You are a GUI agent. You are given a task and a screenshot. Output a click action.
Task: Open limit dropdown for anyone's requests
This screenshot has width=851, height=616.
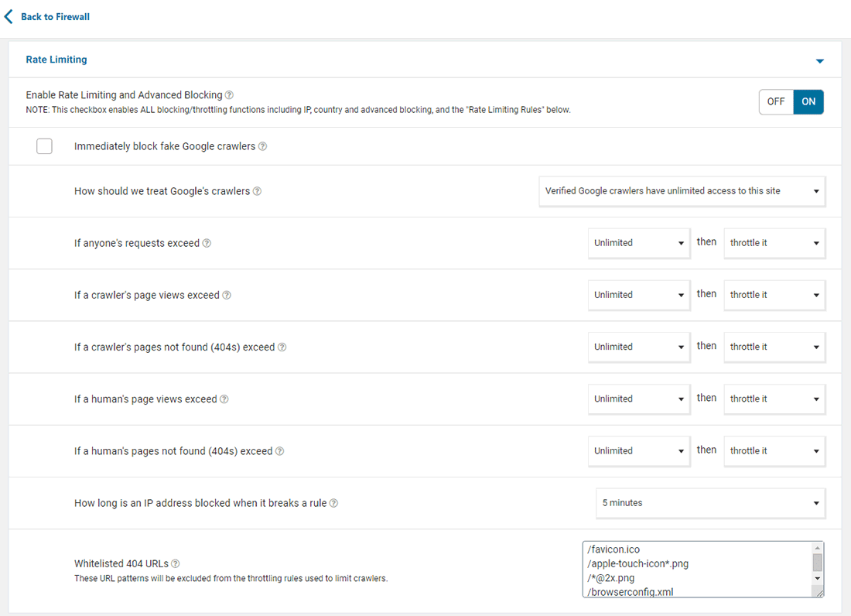(x=638, y=243)
